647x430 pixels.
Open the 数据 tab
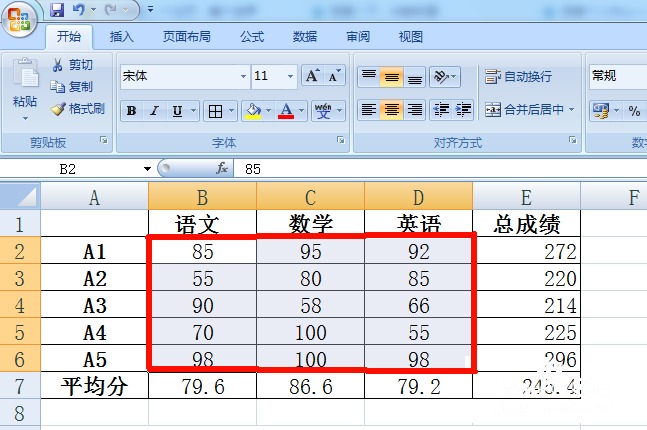(x=305, y=37)
